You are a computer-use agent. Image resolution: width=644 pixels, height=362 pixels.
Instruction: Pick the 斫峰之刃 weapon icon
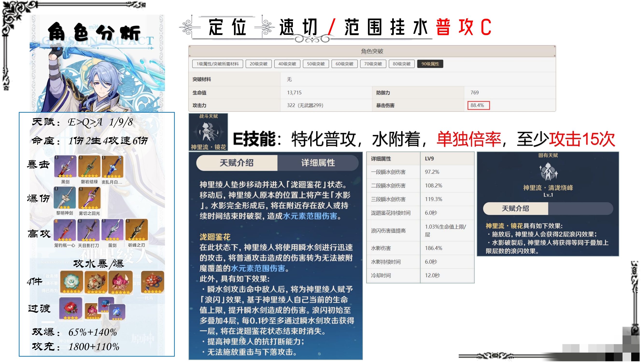137,230
